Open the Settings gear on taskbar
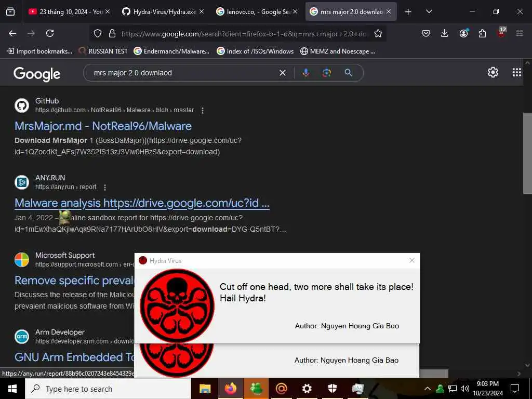Image resolution: width=532 pixels, height=399 pixels. point(307,389)
